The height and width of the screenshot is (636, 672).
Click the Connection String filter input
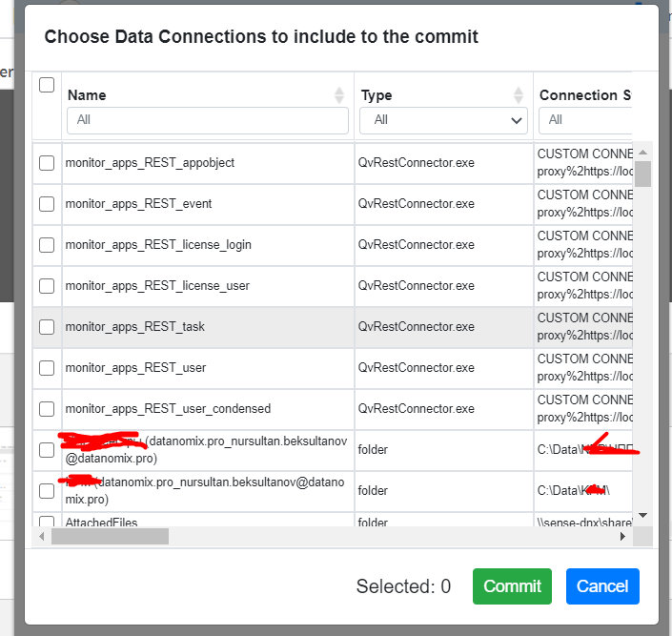click(584, 120)
